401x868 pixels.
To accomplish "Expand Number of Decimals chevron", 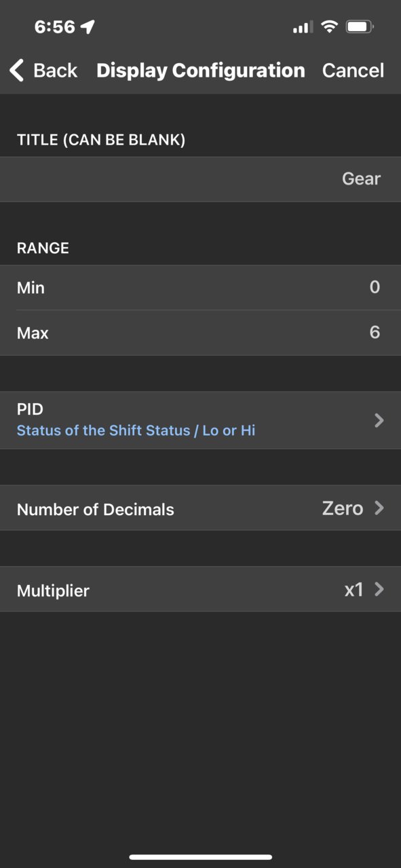I will 379,508.
